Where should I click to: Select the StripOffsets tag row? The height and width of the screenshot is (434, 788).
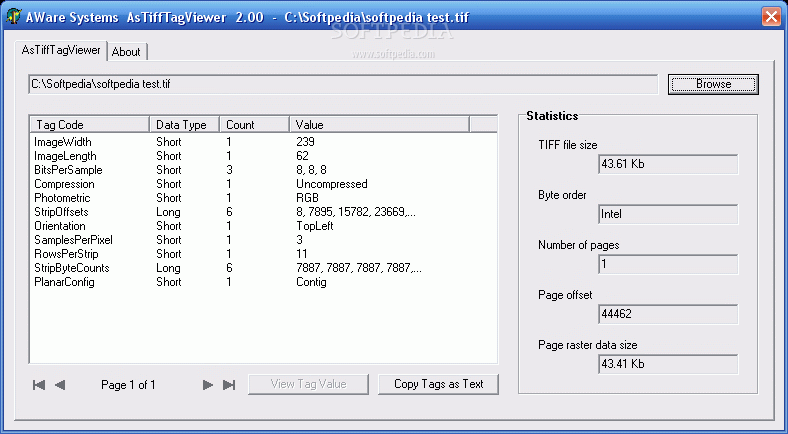click(x=263, y=212)
